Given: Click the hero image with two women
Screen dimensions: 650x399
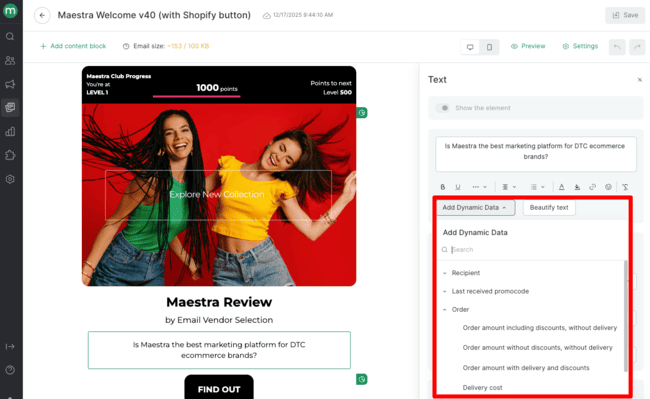Looking at the screenshot, I should pyautogui.click(x=219, y=195).
